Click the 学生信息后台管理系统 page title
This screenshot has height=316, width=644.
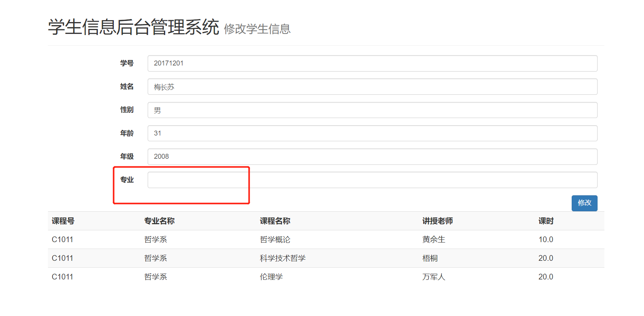[134, 27]
